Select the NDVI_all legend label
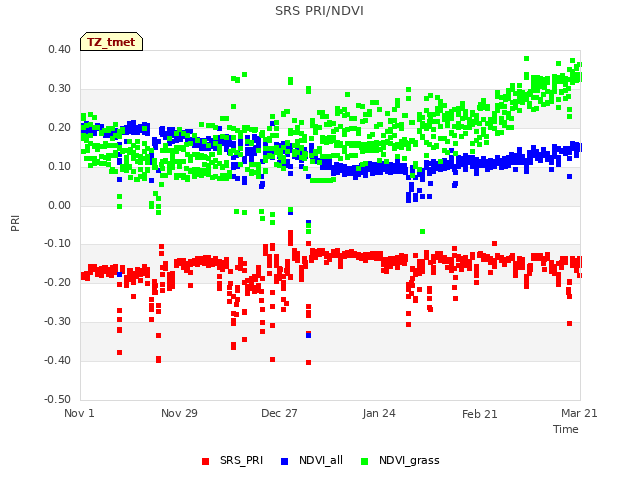This screenshot has height=480, width=640. point(321,460)
